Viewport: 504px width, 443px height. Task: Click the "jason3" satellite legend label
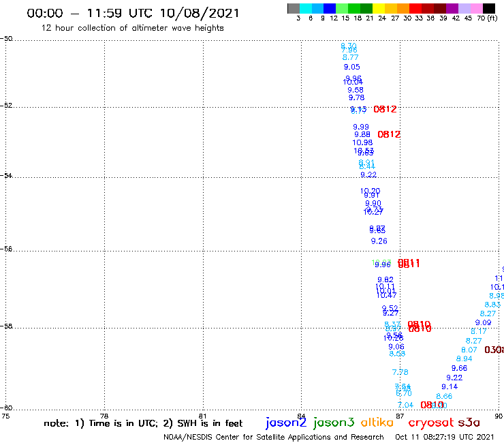[x=334, y=423]
